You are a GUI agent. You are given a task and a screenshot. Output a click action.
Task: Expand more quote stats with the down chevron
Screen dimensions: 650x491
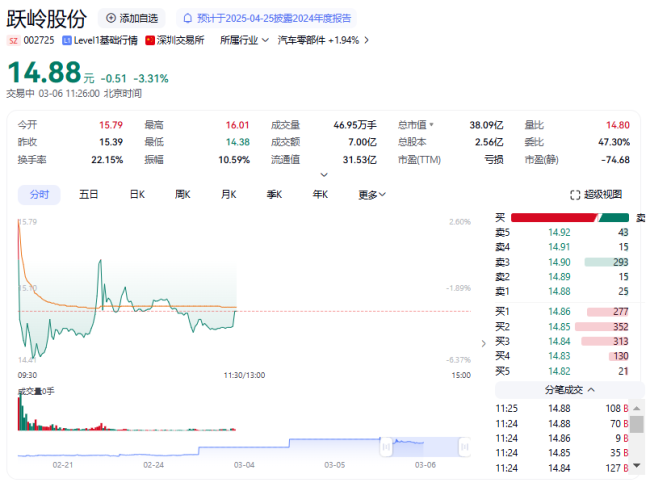[324, 175]
